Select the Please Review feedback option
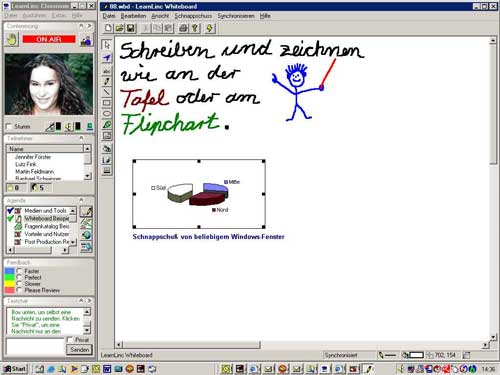 [20, 290]
